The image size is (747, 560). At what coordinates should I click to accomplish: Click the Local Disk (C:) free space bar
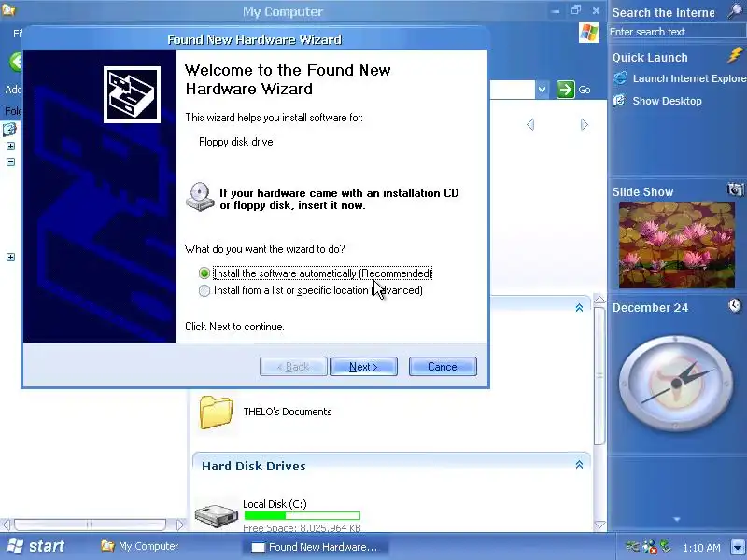(302, 516)
